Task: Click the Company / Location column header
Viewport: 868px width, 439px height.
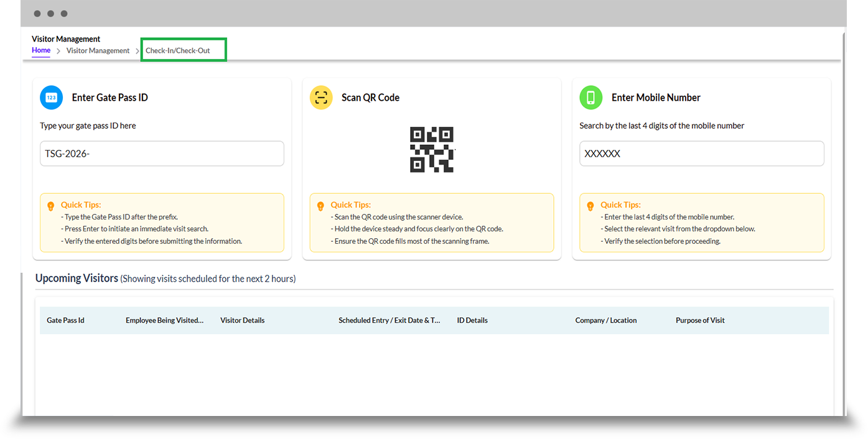Action: click(x=605, y=321)
